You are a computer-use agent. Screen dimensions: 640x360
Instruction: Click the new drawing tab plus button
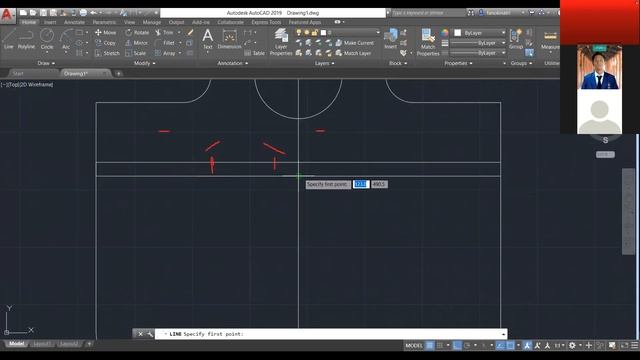click(x=118, y=73)
